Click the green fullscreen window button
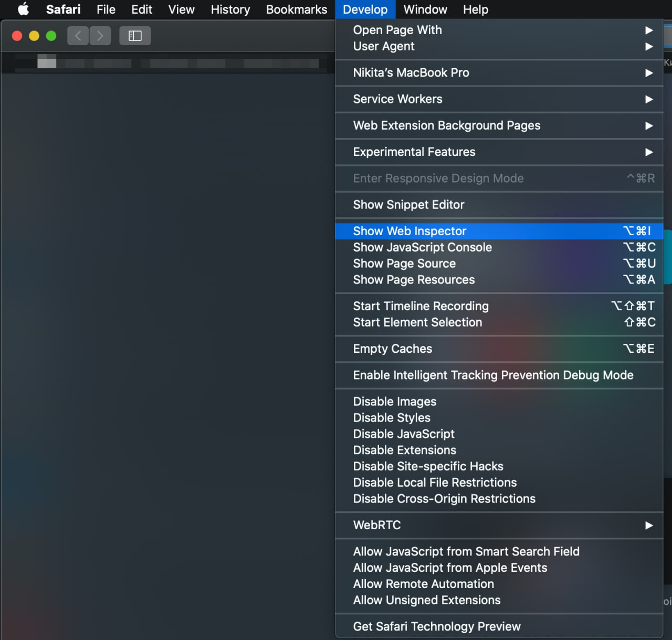Viewport: 672px width, 640px height. 51,36
